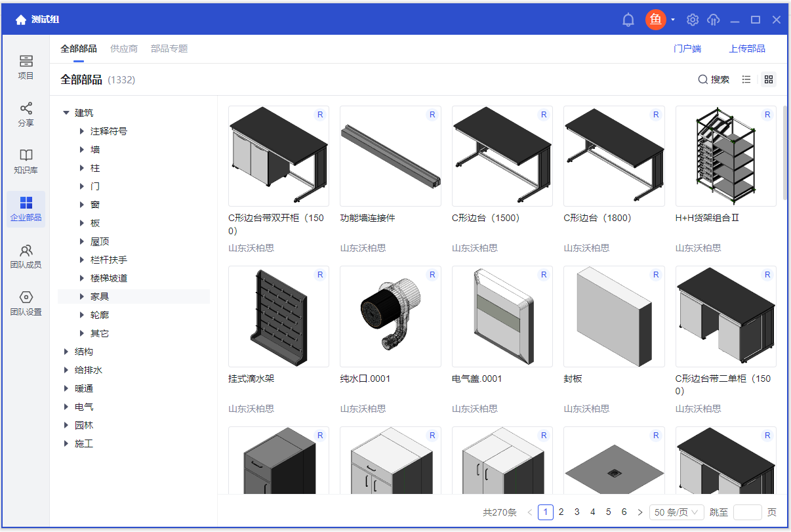
Task: Open the 分享 share section
Action: pyautogui.click(x=26, y=115)
